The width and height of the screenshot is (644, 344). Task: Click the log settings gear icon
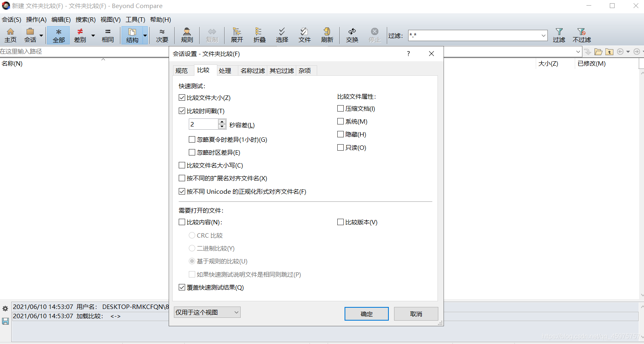5,309
